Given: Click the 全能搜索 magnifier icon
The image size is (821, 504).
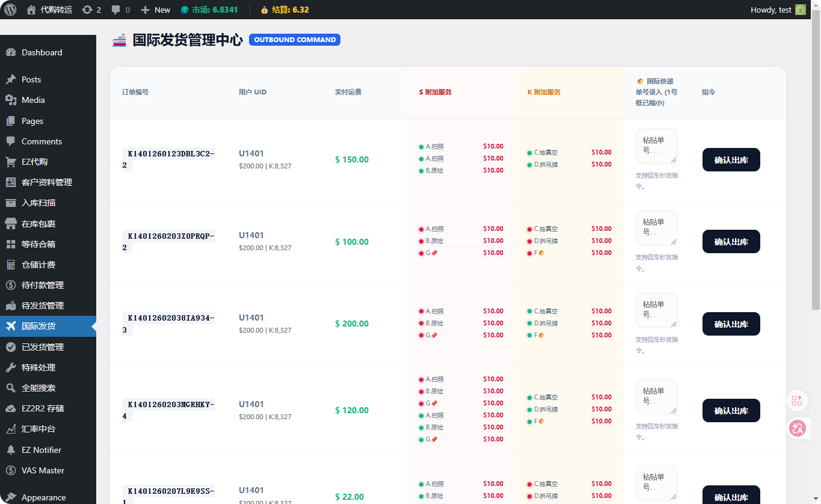Looking at the screenshot, I should (x=11, y=388).
